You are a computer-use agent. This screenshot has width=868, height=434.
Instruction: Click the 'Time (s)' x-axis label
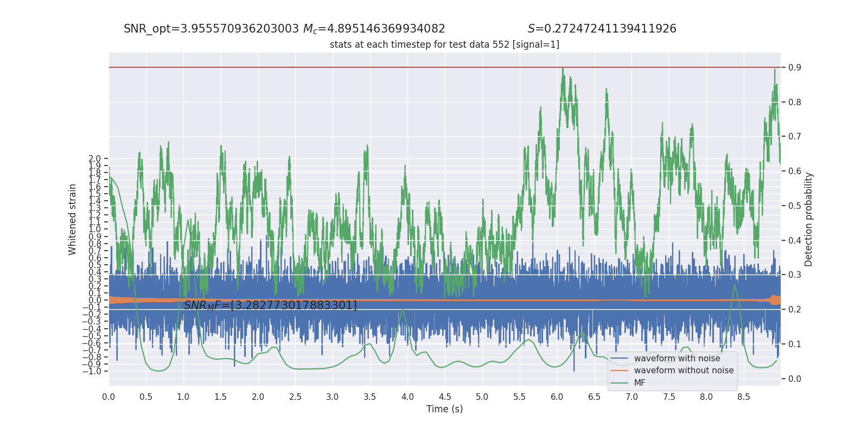coord(444,409)
